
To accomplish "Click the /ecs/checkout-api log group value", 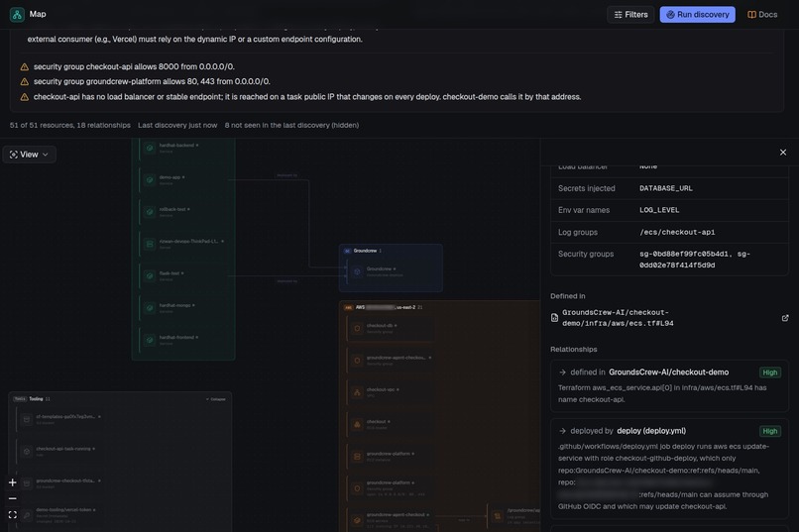I will pos(677,232).
